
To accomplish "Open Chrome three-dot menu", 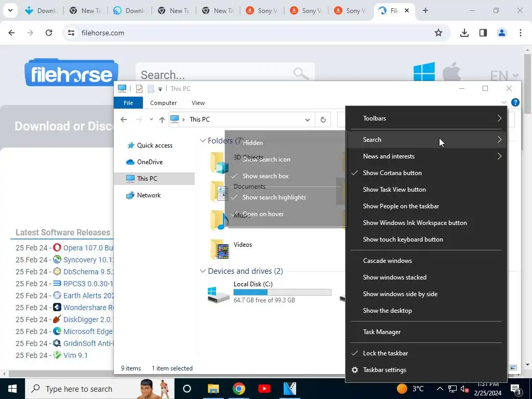I will [x=521, y=33].
